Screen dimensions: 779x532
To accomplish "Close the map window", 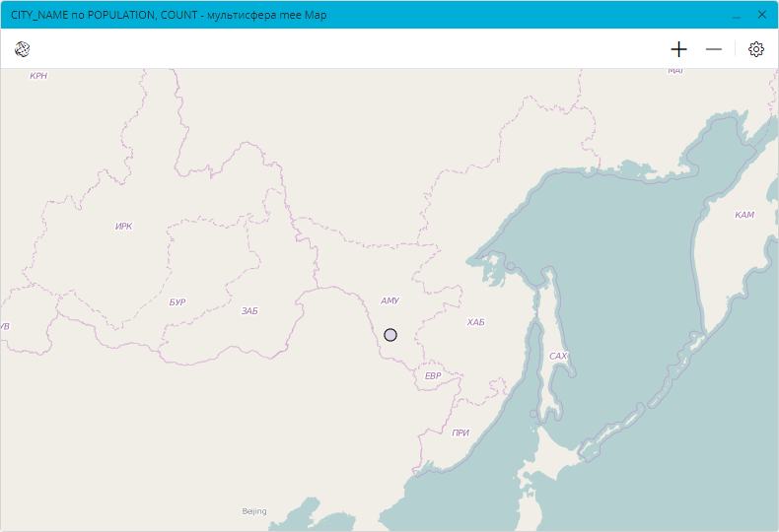I will tap(761, 15).
